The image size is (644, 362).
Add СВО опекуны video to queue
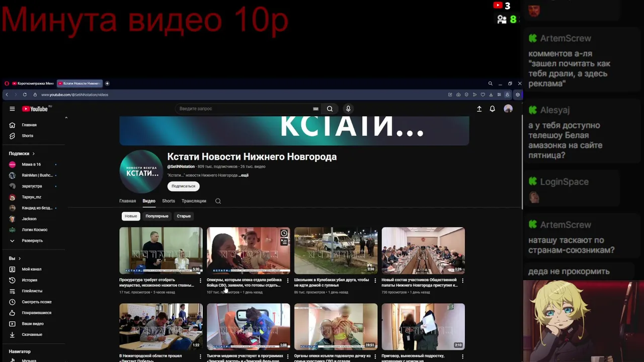coord(284,242)
